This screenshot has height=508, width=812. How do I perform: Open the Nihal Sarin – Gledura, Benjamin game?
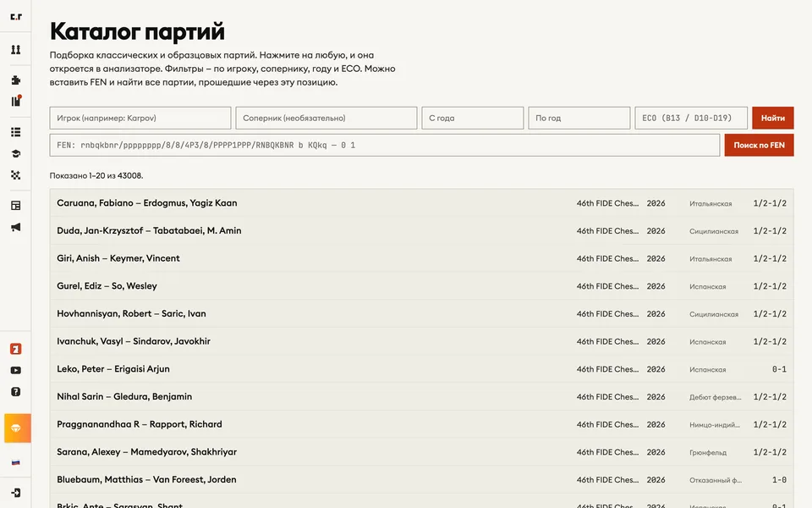(421, 396)
